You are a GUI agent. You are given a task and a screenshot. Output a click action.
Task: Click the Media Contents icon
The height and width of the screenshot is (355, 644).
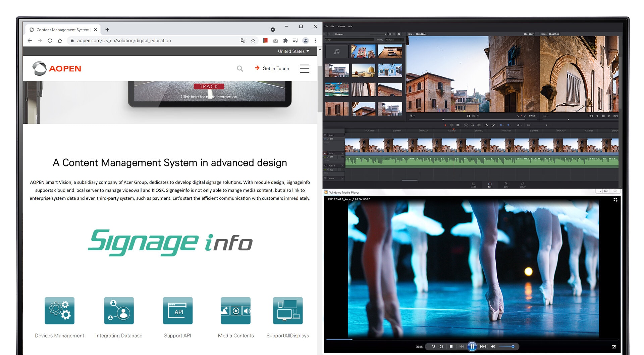click(236, 310)
